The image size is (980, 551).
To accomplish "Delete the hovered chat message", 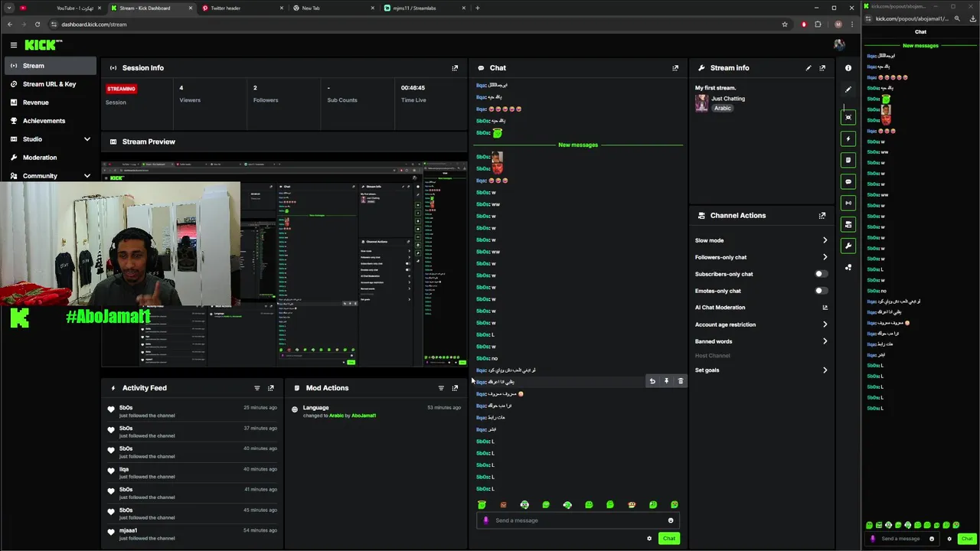I will (681, 381).
